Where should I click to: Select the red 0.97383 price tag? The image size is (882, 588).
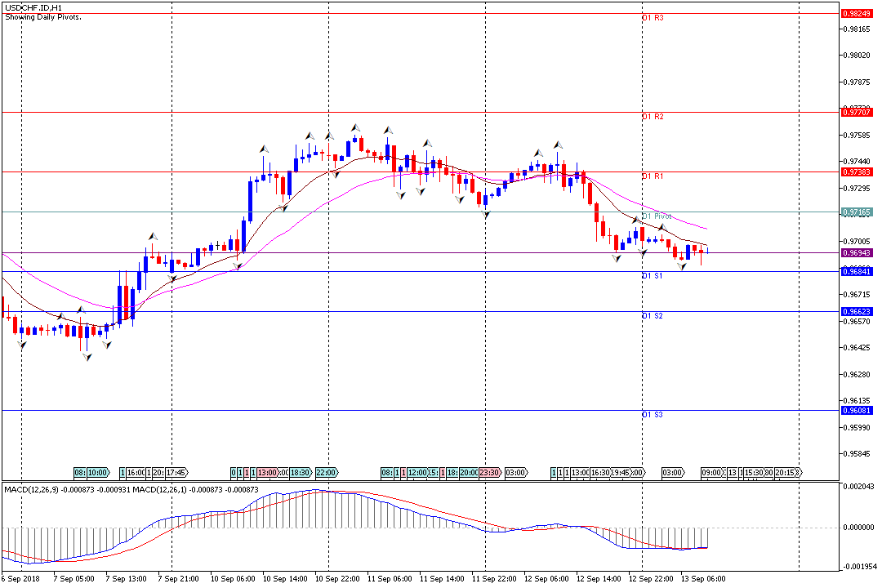click(857, 172)
